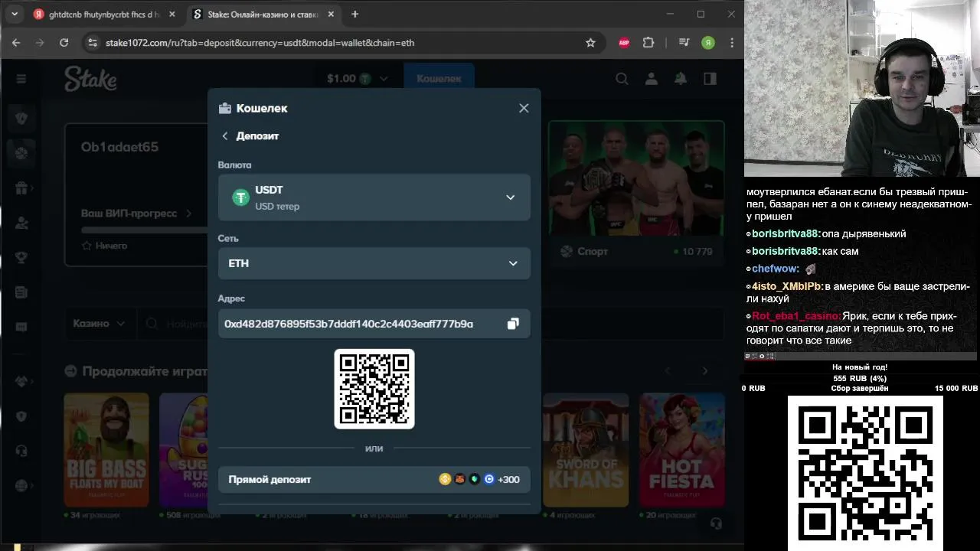Close the Кошелек wallet modal
The width and height of the screenshot is (980, 551).
pos(524,109)
